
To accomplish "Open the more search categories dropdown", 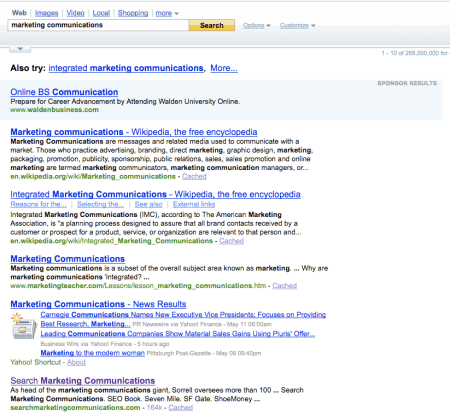I will pyautogui.click(x=167, y=13).
